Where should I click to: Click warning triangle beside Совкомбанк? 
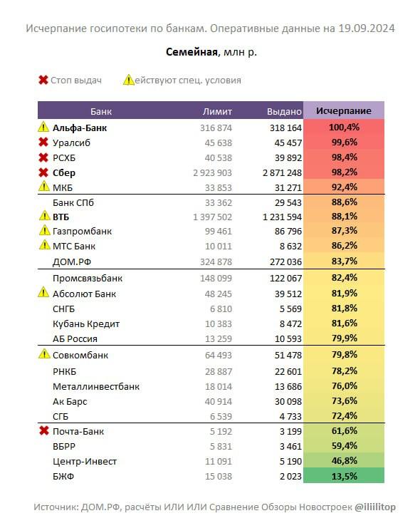(44, 354)
